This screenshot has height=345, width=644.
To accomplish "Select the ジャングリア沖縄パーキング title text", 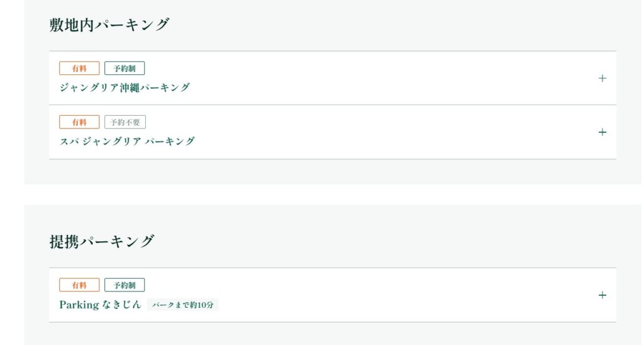I will 125,88.
